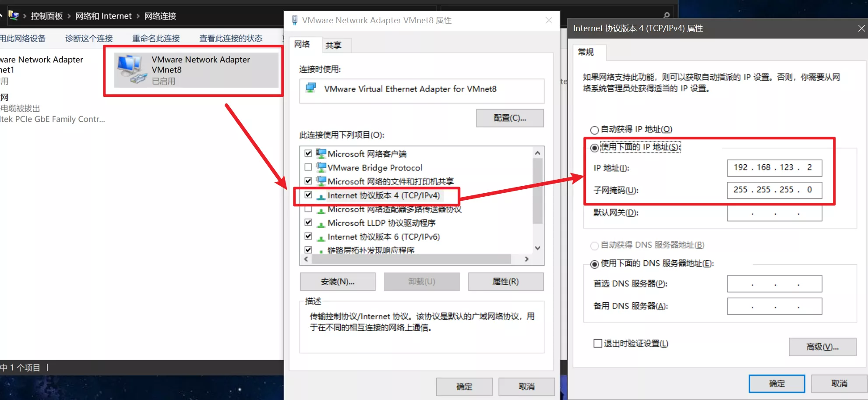Viewport: 868px width, 400px height.
Task: Uncheck the Internet 协议版本 4 (TCP/IPv4) checkbox
Action: click(x=308, y=195)
